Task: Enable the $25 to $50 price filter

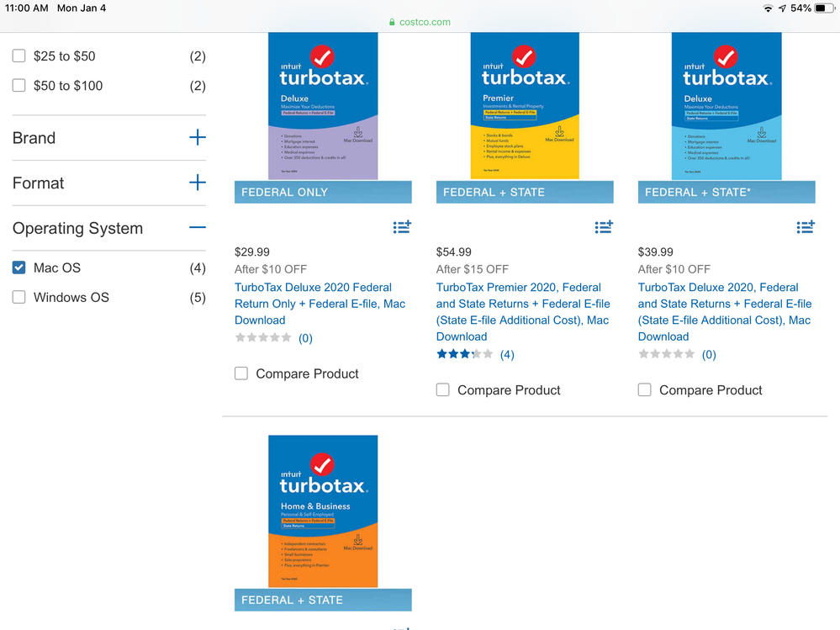Action: pos(19,56)
